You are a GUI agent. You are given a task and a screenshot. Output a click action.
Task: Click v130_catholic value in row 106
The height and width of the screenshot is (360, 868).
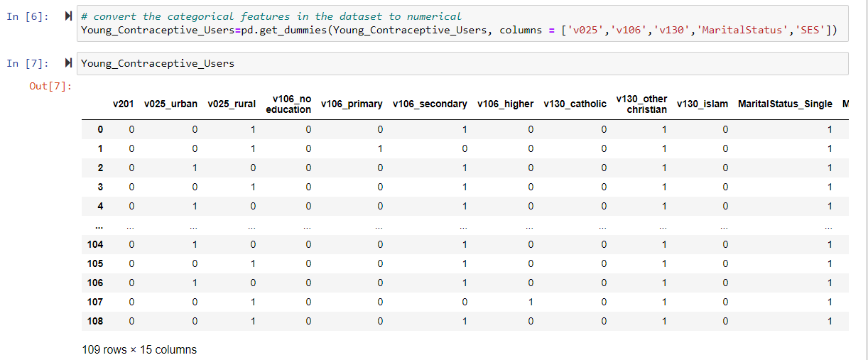pyautogui.click(x=604, y=283)
